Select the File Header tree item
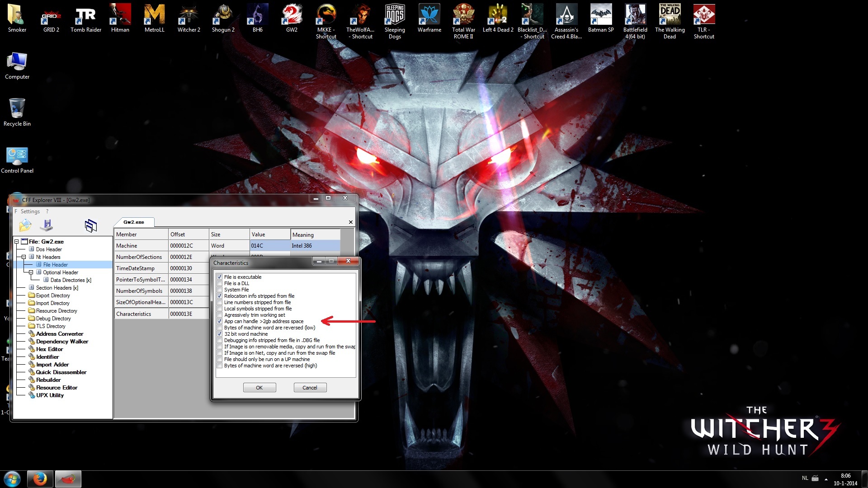Image resolution: width=868 pixels, height=488 pixels. pos(56,265)
